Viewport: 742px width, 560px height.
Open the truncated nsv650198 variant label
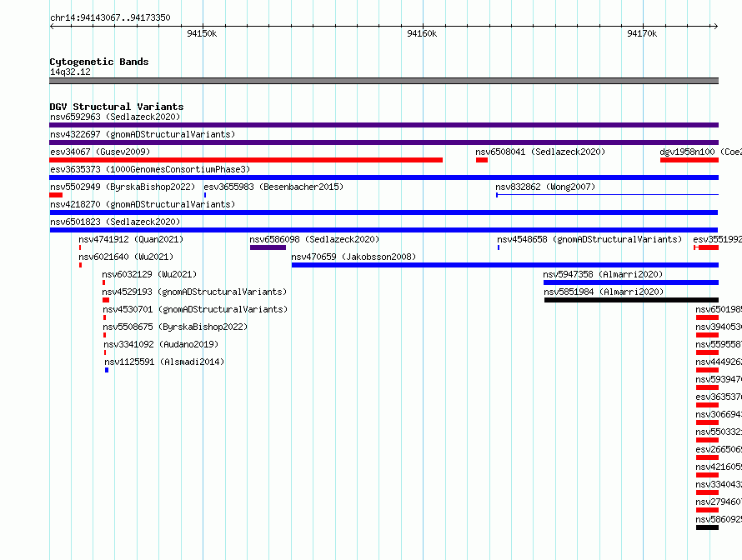(719, 309)
